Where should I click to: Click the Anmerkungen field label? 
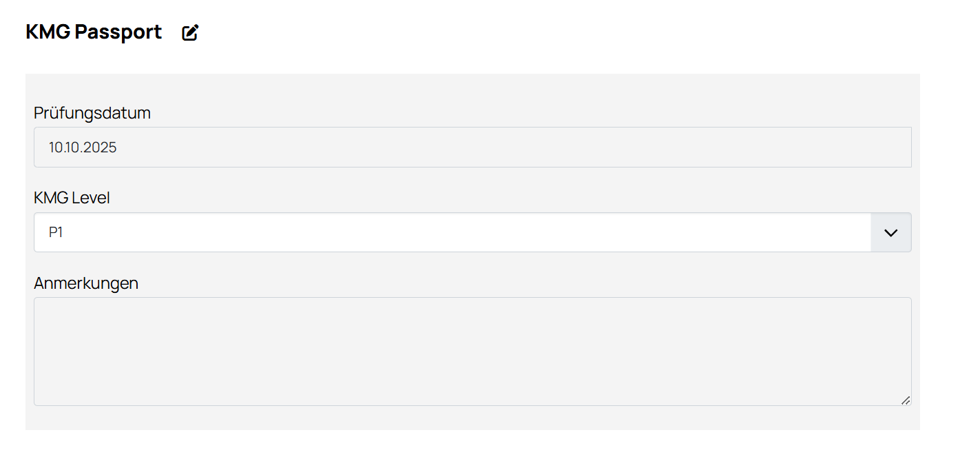86,283
